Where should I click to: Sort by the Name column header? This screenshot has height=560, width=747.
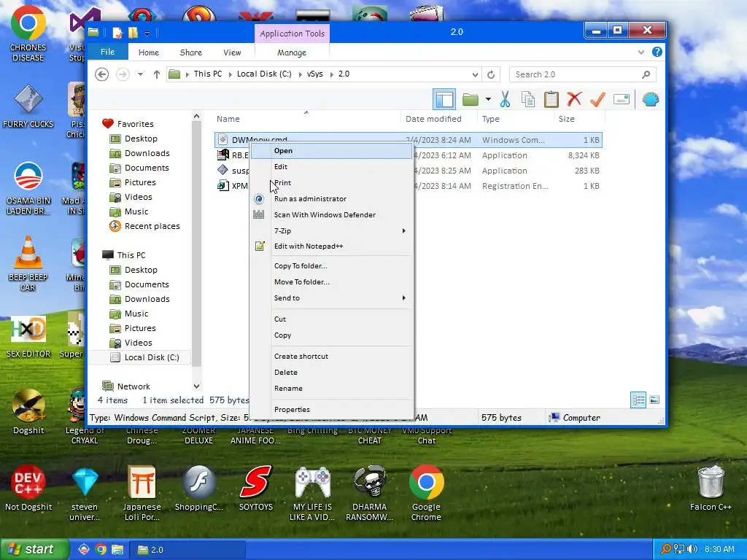click(x=228, y=119)
